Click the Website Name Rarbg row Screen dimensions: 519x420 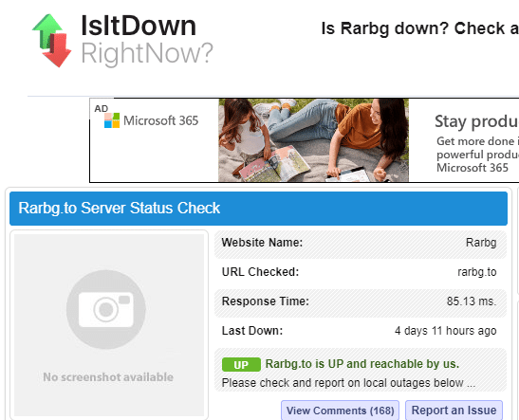361,244
